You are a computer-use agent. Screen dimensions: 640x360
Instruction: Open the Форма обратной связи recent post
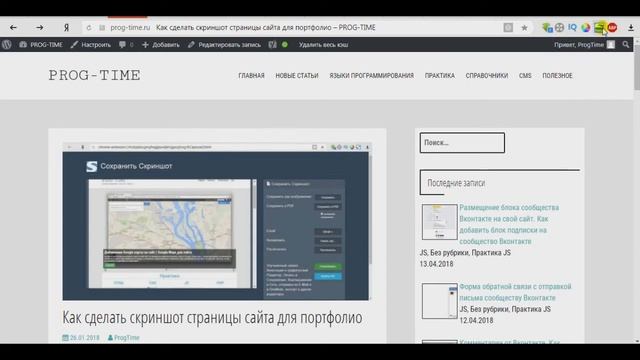coord(515,292)
